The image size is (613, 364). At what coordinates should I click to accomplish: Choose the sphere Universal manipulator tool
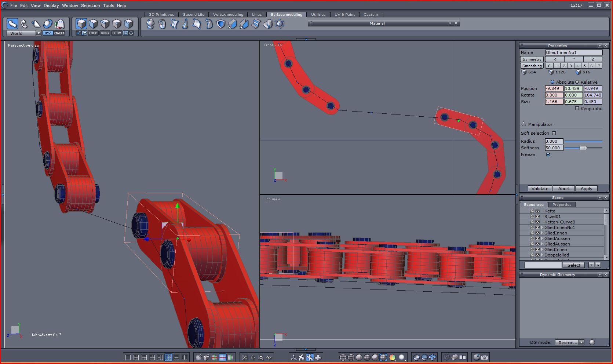[x=48, y=24]
